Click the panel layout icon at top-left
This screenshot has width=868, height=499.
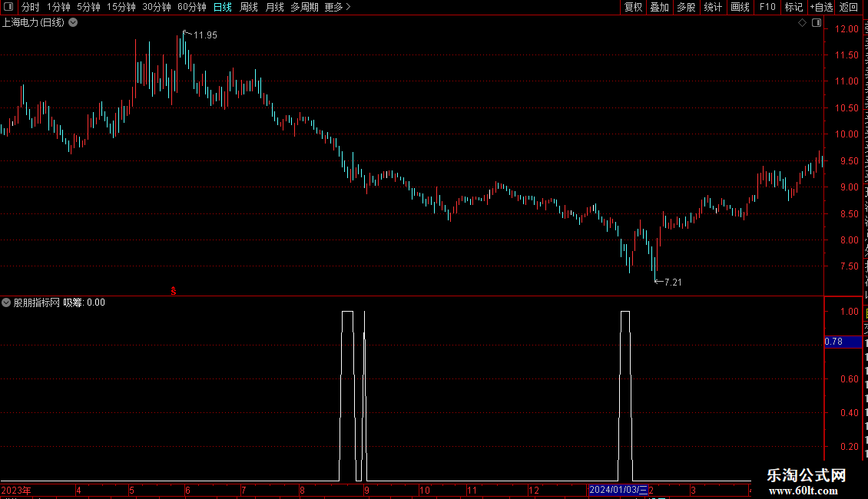point(8,7)
